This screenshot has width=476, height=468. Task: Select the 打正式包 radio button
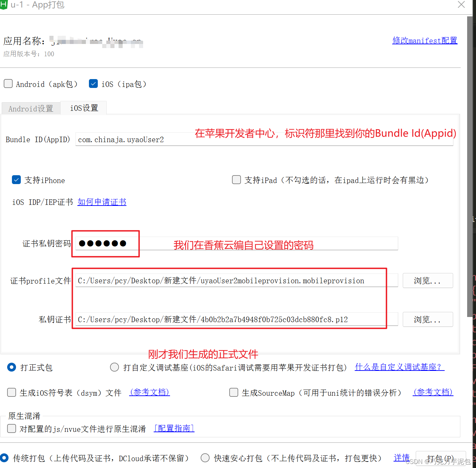click(12, 367)
